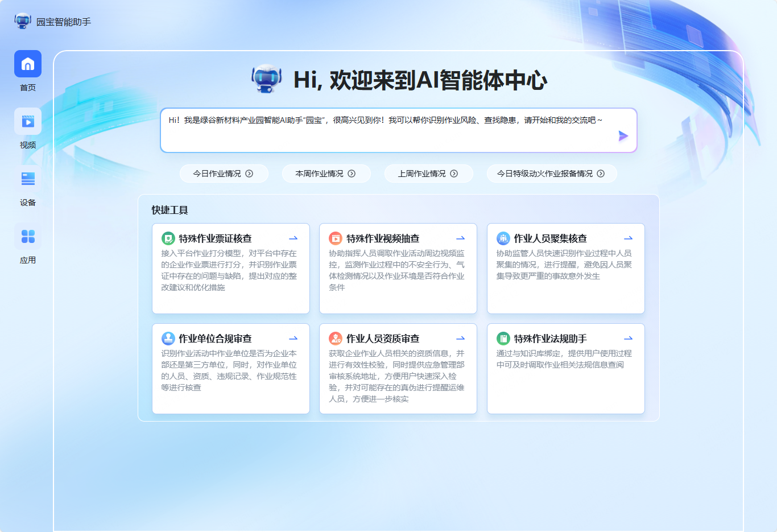Click arrow on 作业人员资质审查 card
The image size is (777, 532).
[461, 339]
